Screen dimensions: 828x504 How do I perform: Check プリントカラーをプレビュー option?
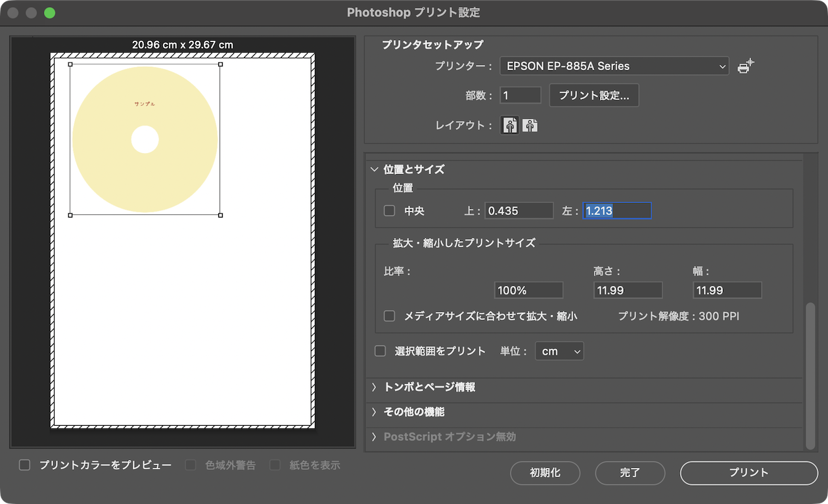25,465
